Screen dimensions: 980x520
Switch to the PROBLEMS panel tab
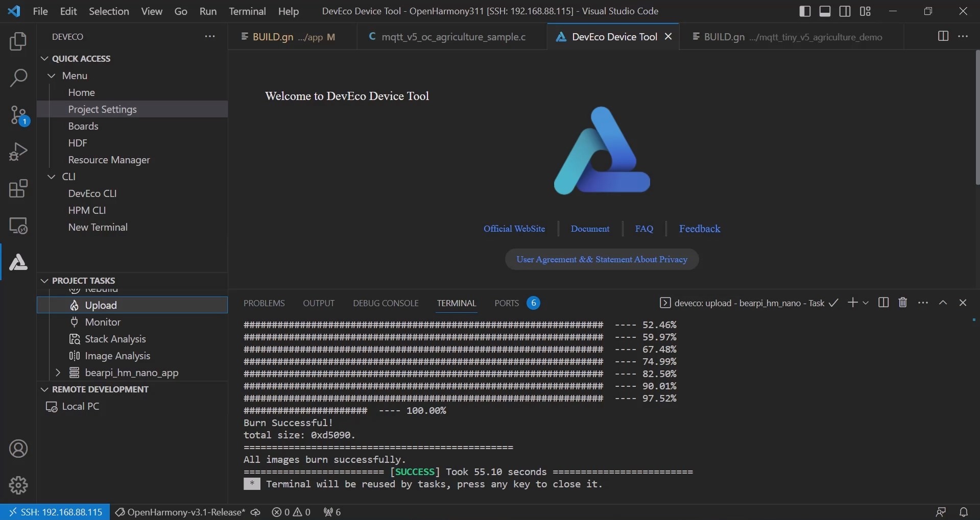pyautogui.click(x=264, y=303)
